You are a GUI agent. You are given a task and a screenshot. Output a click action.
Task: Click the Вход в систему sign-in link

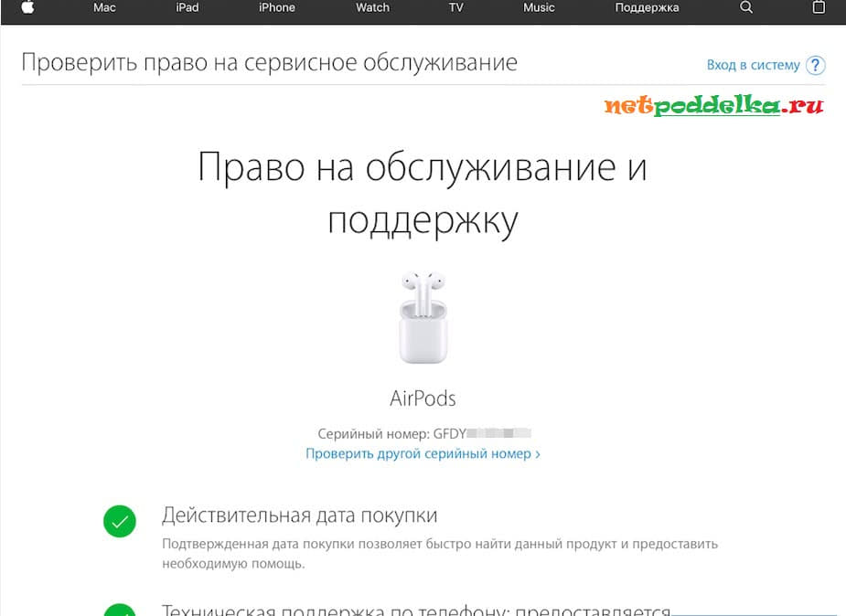coord(753,66)
